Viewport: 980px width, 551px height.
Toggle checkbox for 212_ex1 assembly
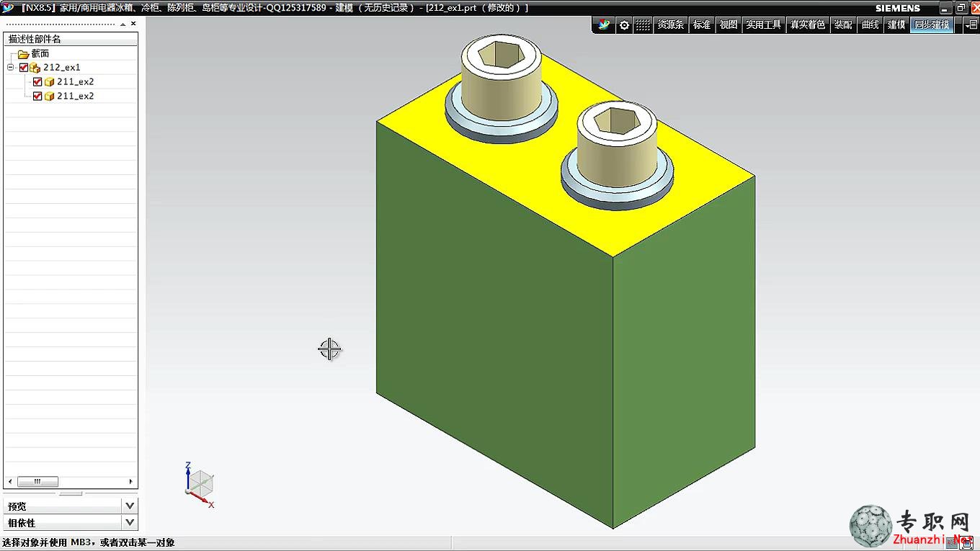[23, 68]
